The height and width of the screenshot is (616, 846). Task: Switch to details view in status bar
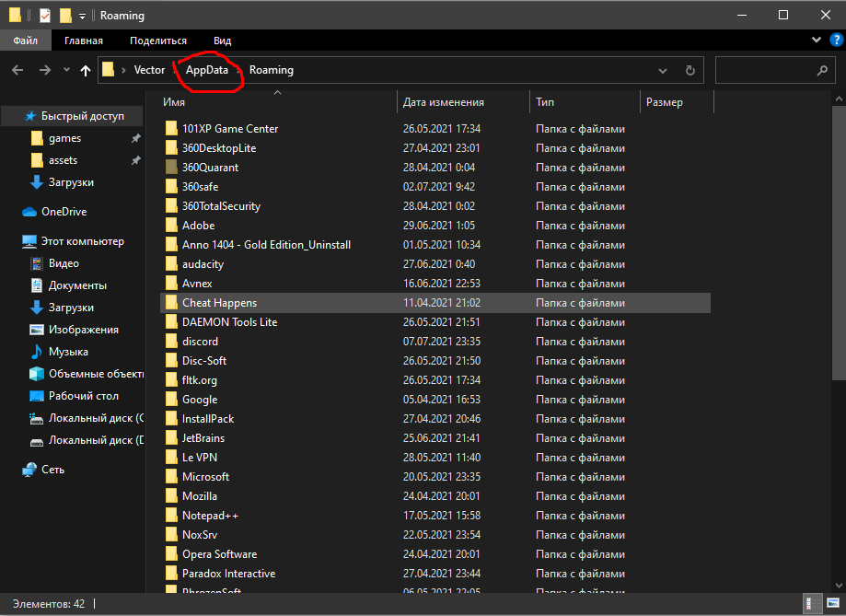pyautogui.click(x=809, y=605)
